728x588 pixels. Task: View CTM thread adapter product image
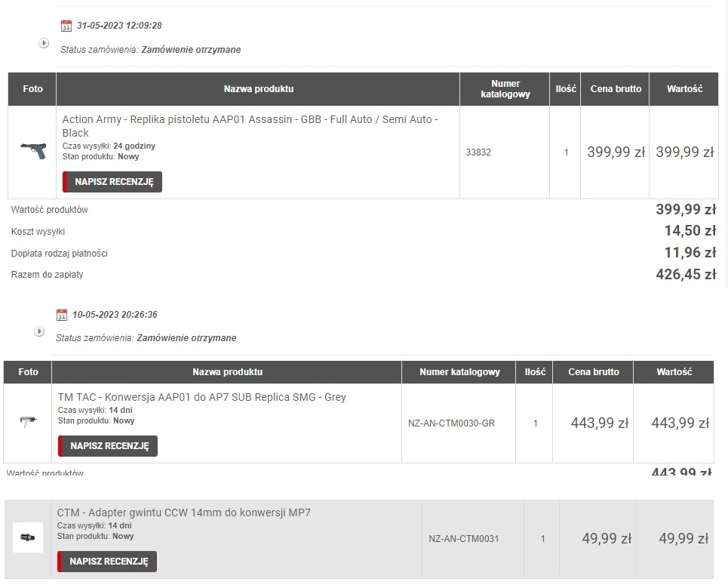point(28,537)
